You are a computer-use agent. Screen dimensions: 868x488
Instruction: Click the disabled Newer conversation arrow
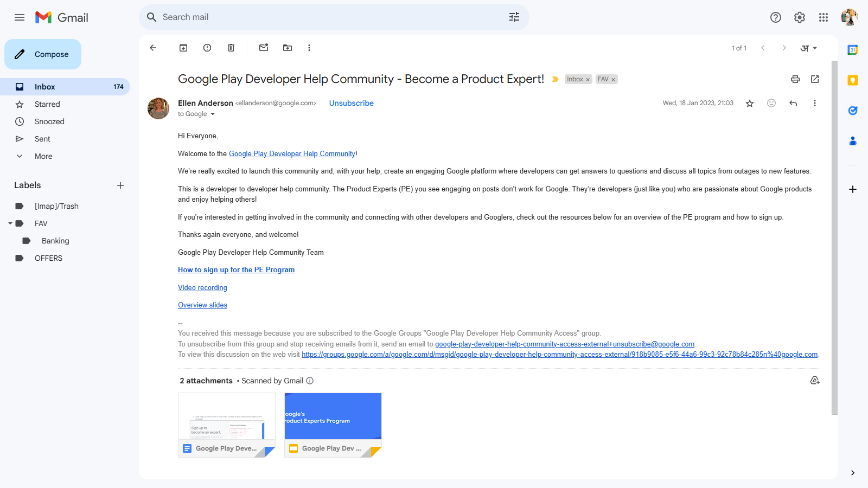point(763,48)
